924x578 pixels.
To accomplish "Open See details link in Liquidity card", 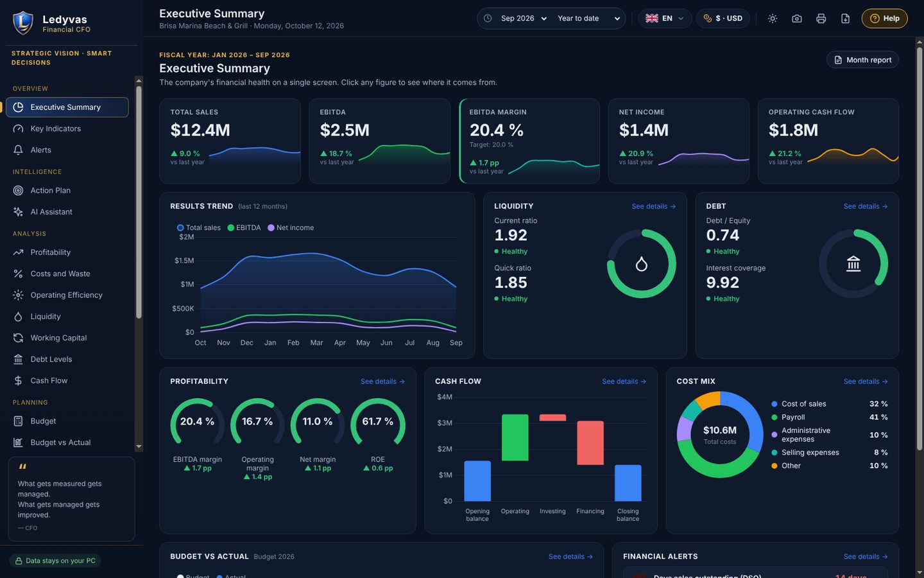I will [x=653, y=206].
